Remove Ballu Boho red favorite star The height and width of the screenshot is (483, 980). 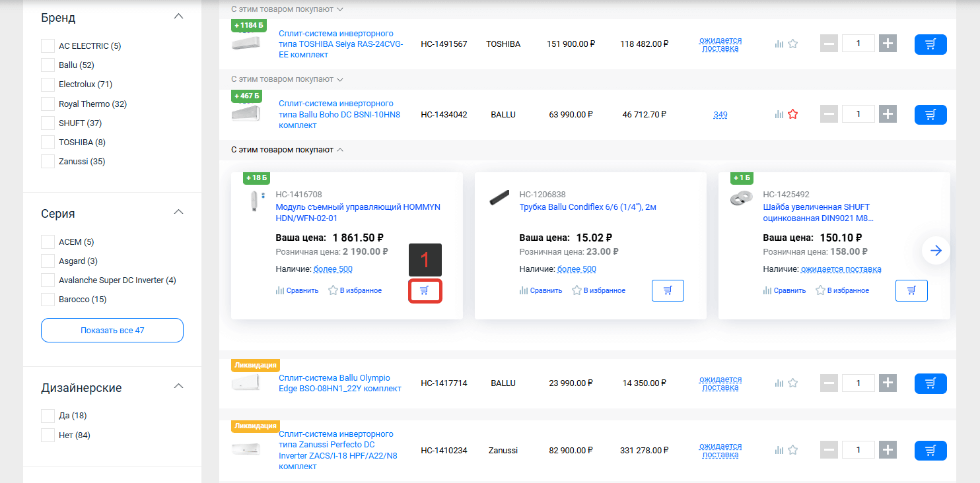[x=793, y=114]
